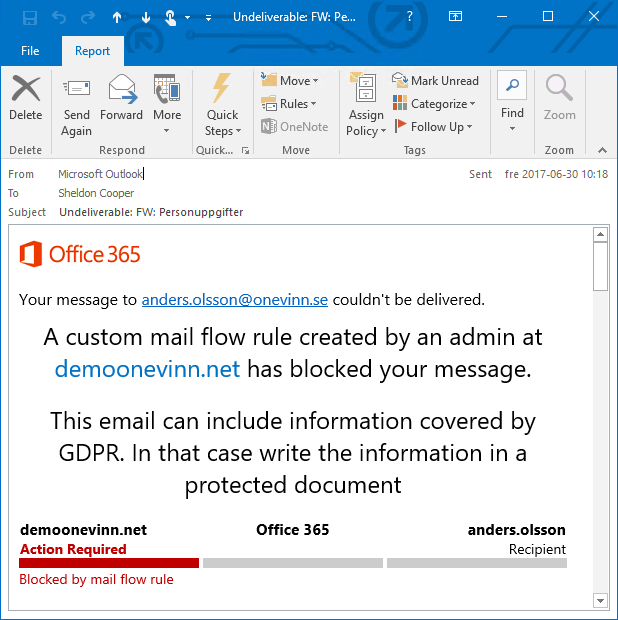Viewport: 618px width, 620px height.
Task: Mark the message as Unread
Action: pyautogui.click(x=435, y=81)
